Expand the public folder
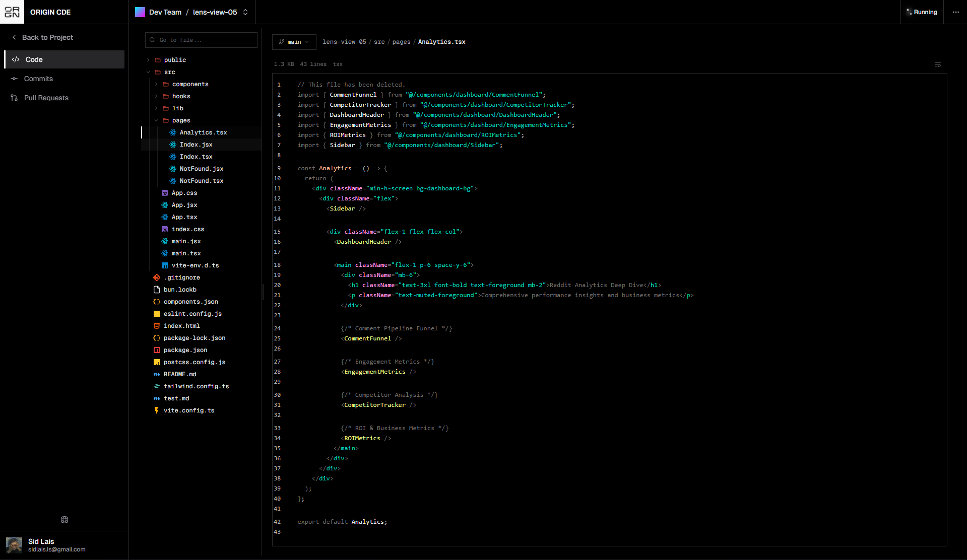The image size is (967, 560). [x=148, y=60]
